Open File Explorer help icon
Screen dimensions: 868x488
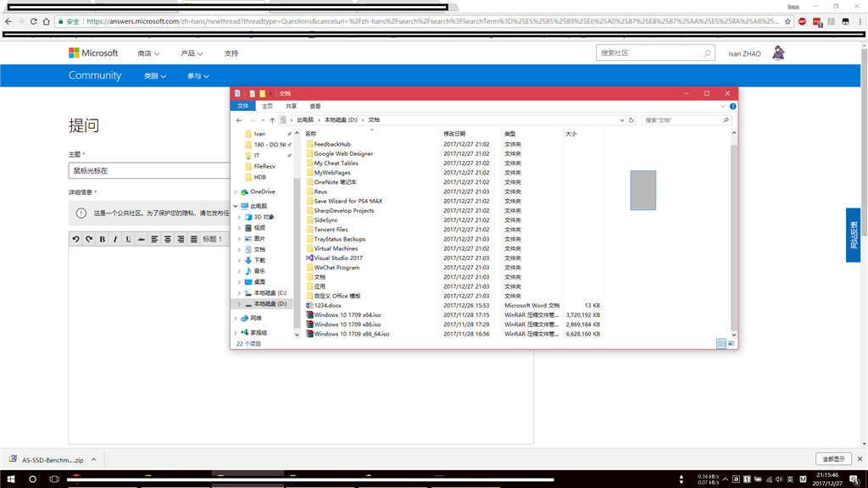tap(732, 106)
